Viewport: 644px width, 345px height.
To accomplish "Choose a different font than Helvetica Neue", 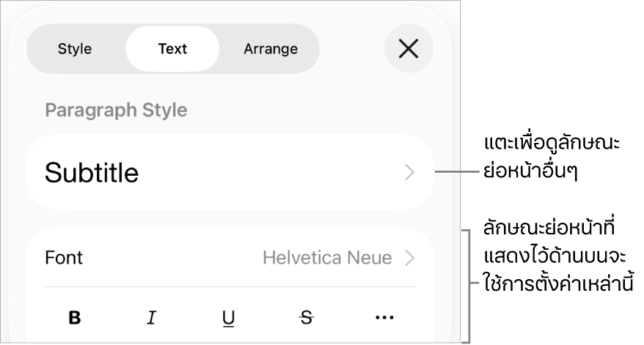I will click(x=327, y=258).
